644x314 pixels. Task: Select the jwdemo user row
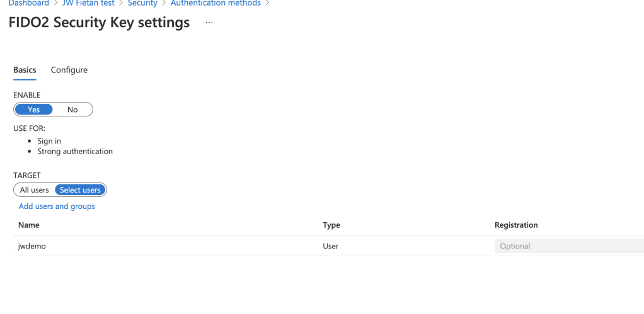pos(32,246)
